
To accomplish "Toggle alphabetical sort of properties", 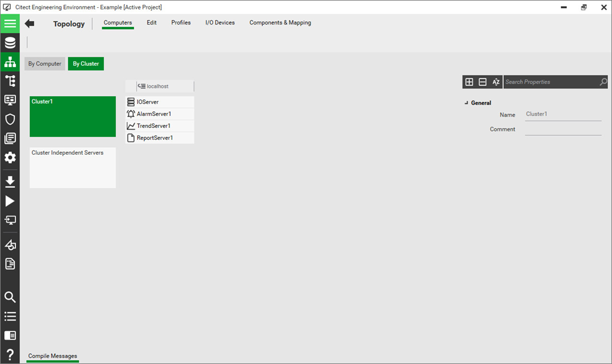I will pyautogui.click(x=496, y=82).
